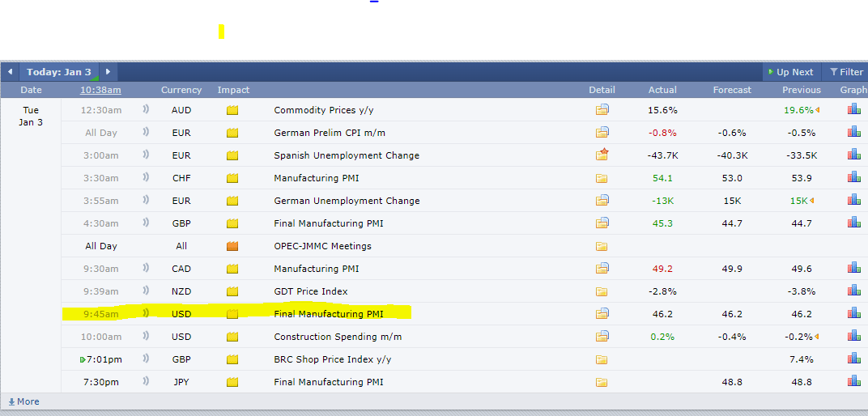The height and width of the screenshot is (416, 868).
Task: Toggle alert bell for German Prelim CPI
Action: point(146,132)
